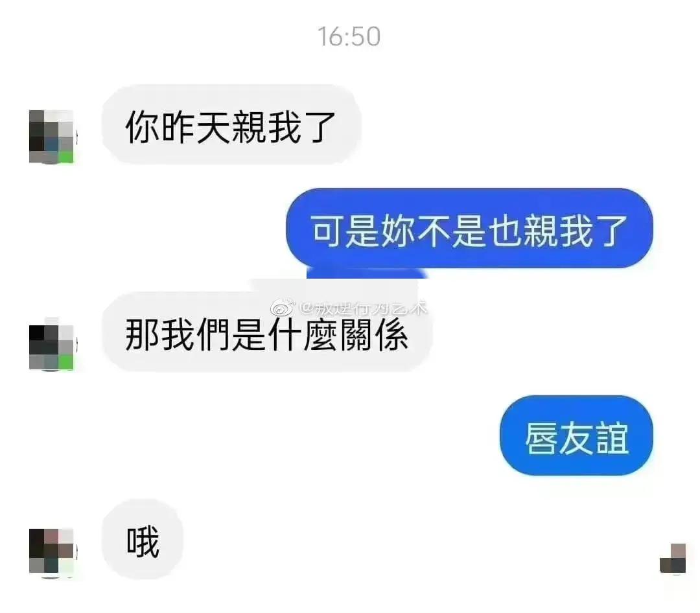This screenshot has width=700, height=613.
Task: Select the 你昨天親我了 message bubble
Action: tap(231, 124)
